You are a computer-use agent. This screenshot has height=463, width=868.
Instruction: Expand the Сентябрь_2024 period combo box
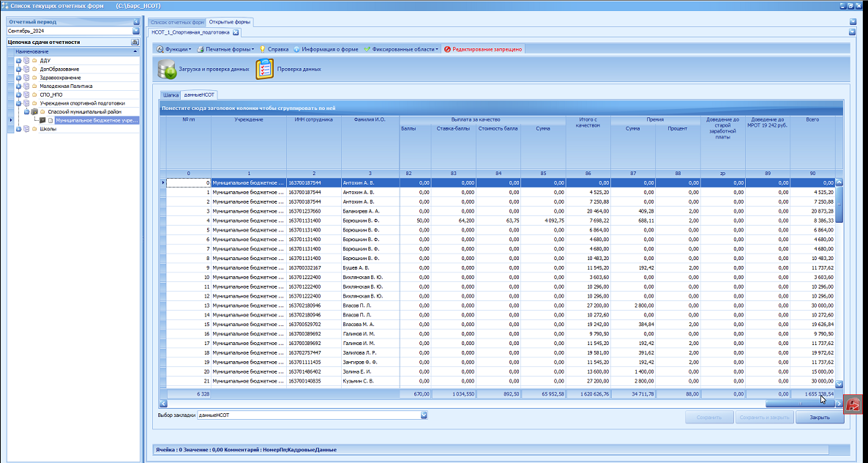136,31
